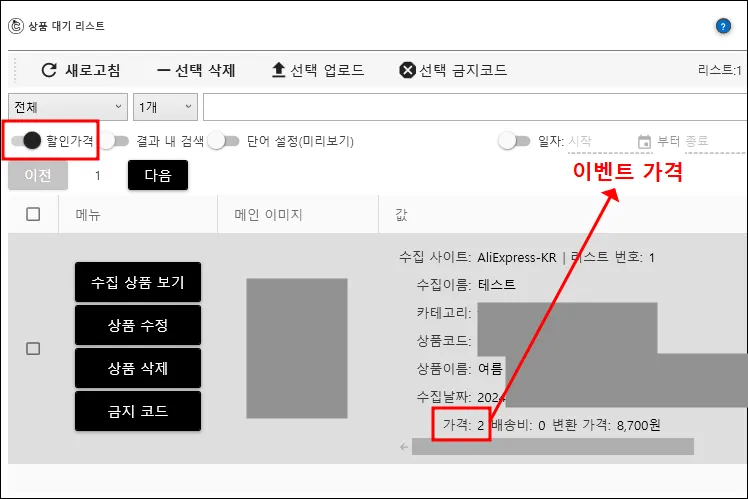Click the 새로고침 refresh button
This screenshot has width=748, height=499.
81,70
